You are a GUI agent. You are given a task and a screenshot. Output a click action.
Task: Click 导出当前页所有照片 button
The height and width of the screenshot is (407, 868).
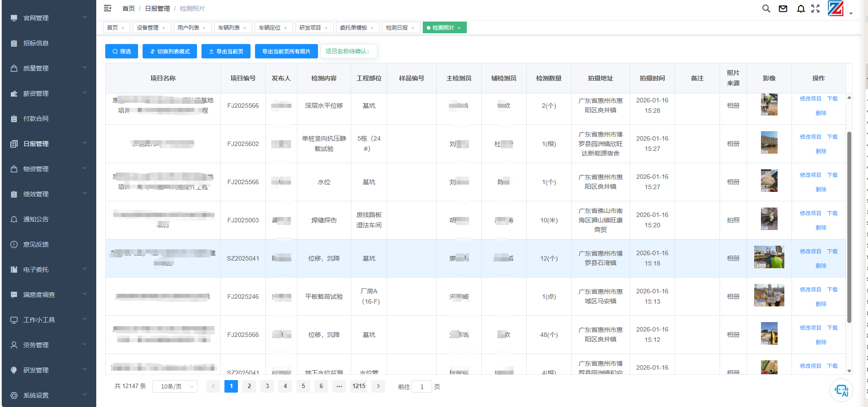coord(286,52)
